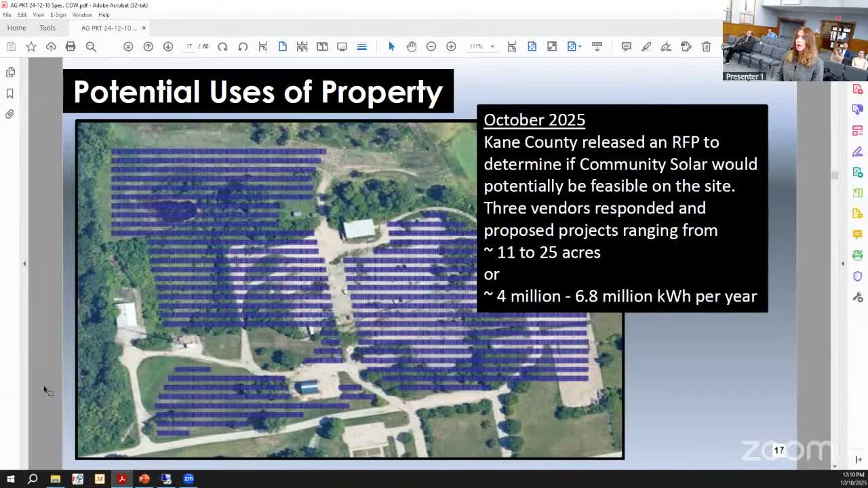Launch Zoom from the taskbar
868x488 pixels.
[x=189, y=479]
